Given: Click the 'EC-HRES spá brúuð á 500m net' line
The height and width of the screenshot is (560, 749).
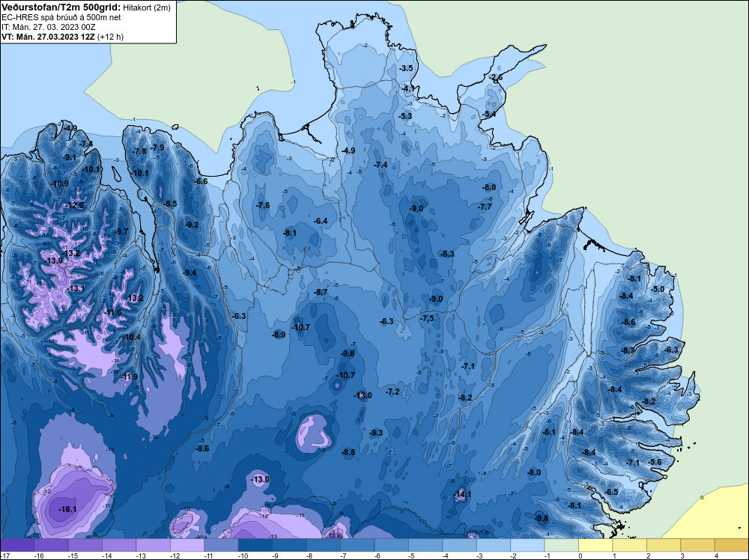Looking at the screenshot, I should [61, 17].
